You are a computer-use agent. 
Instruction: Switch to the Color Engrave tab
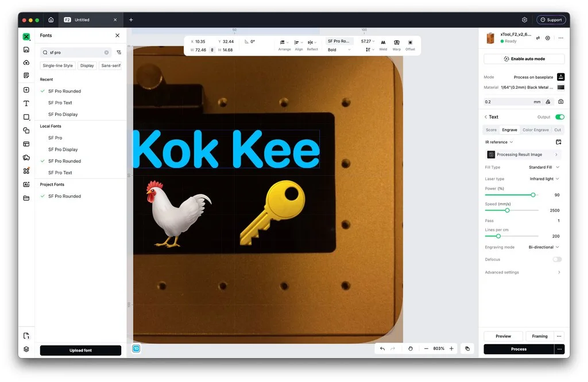pyautogui.click(x=536, y=130)
